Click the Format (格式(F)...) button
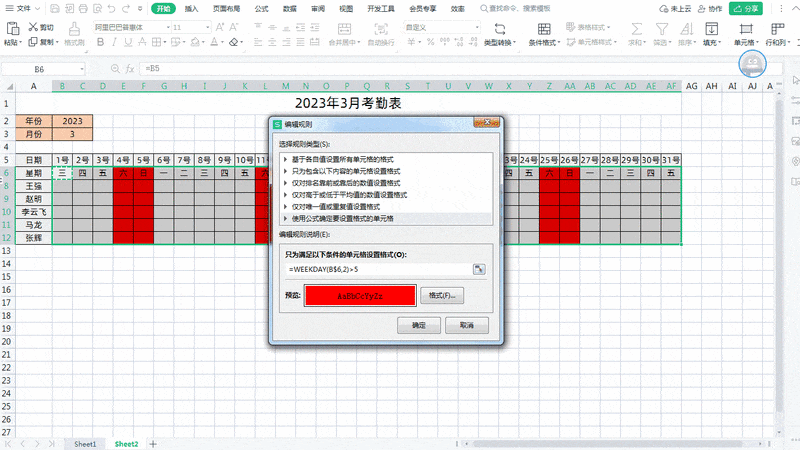The image size is (800, 450). click(x=442, y=295)
